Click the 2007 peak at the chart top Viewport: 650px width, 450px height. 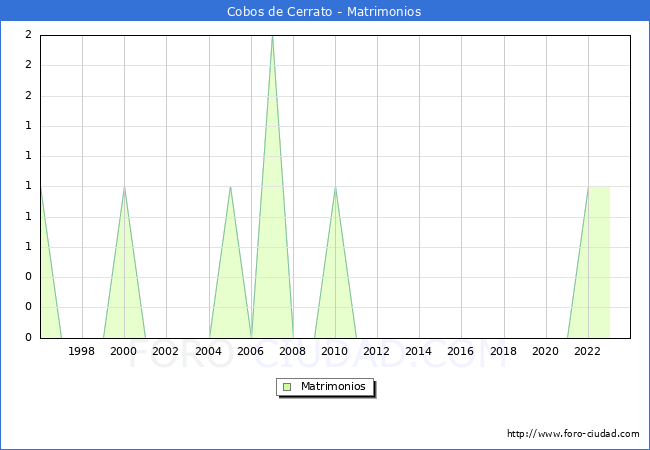(x=272, y=37)
